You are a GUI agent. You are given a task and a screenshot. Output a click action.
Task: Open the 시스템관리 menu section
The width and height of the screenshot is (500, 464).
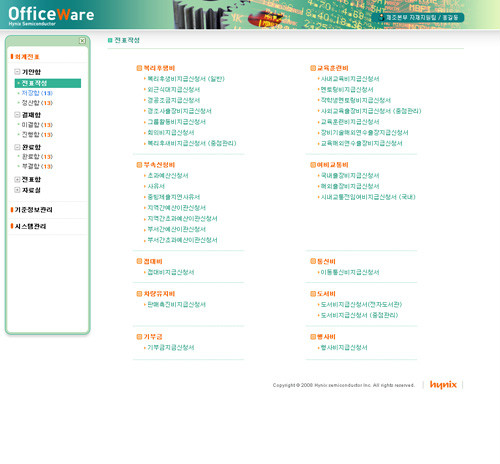[x=30, y=226]
